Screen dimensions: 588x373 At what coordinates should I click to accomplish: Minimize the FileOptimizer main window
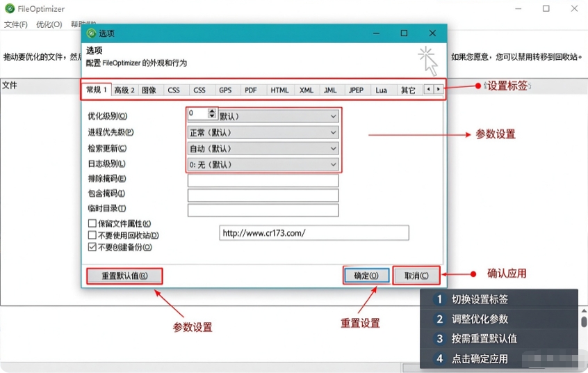(518, 8)
